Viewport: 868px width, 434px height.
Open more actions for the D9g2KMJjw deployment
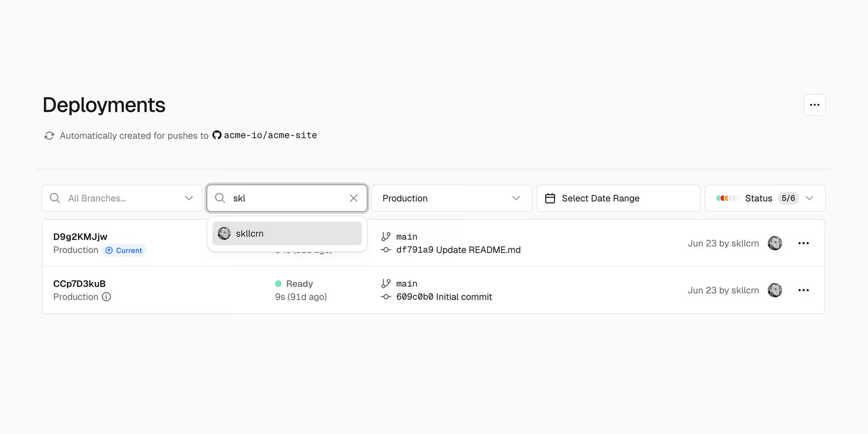click(x=803, y=243)
